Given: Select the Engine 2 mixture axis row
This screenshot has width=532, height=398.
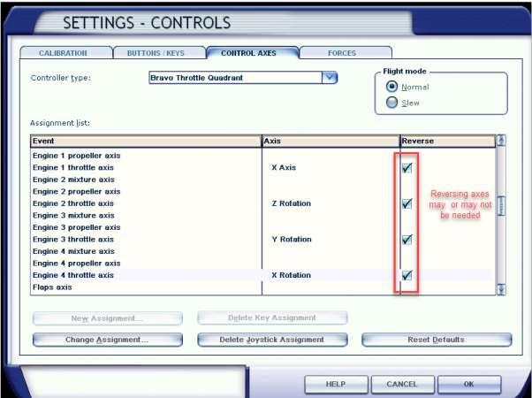Looking at the screenshot, I should click(262, 180).
